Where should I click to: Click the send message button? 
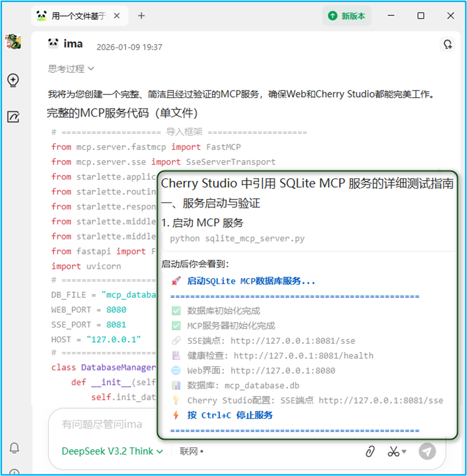pyautogui.click(x=427, y=451)
